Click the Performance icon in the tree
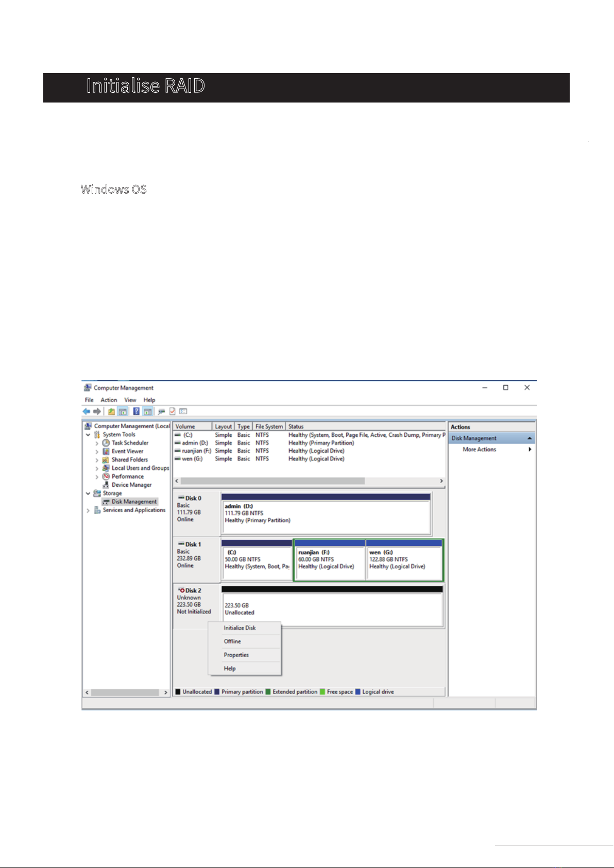 (x=106, y=476)
